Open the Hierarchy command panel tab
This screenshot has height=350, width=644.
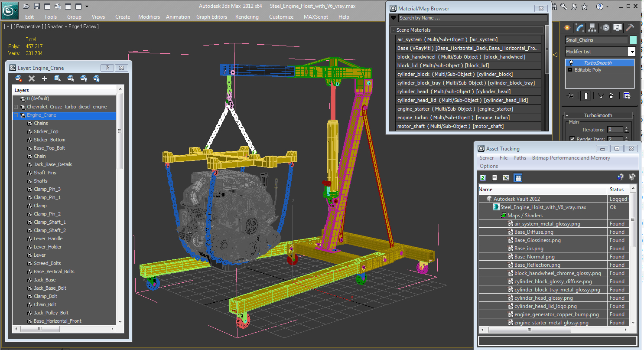coord(592,28)
